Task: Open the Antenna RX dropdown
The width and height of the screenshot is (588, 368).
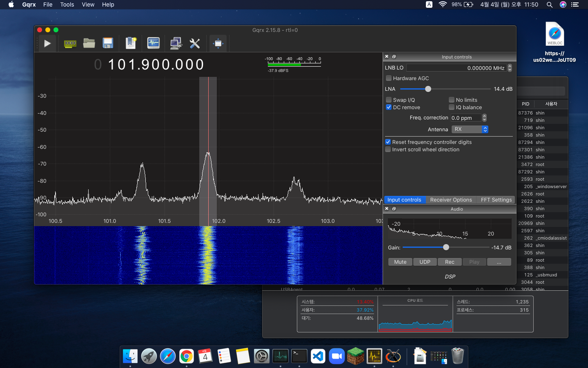Action: 470,129
